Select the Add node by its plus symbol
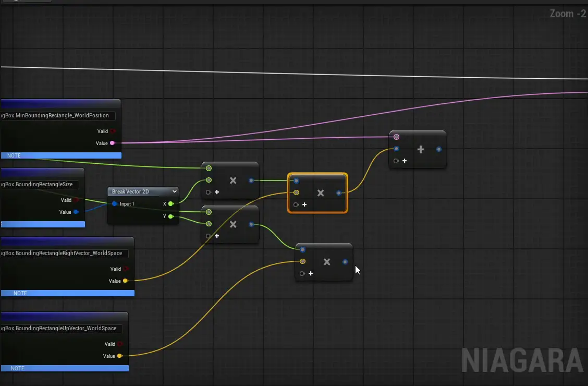Image resolution: width=588 pixels, height=386 pixels. coord(421,149)
